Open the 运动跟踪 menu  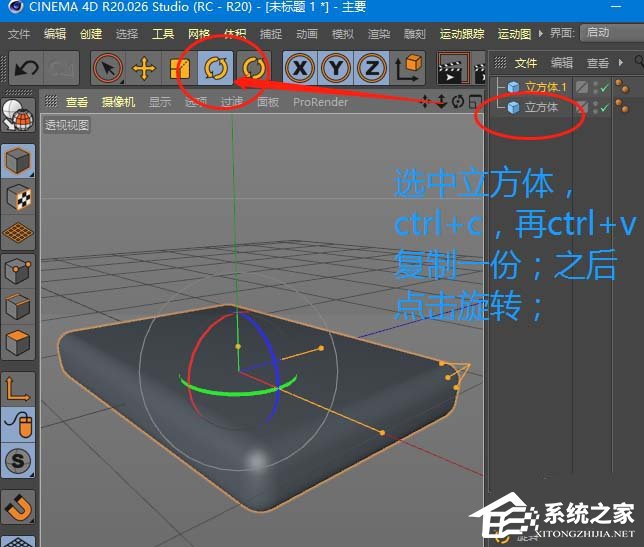pyautogui.click(x=462, y=34)
